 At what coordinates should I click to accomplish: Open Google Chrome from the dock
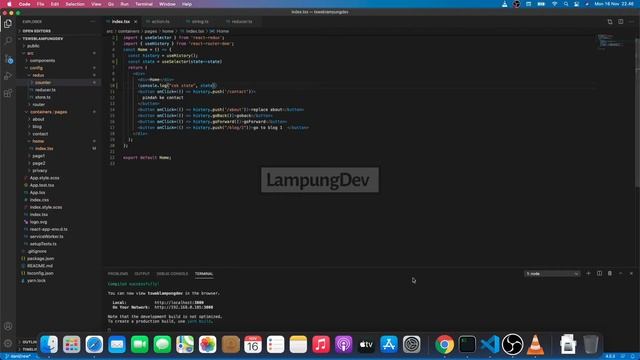pyautogui.click(x=444, y=344)
